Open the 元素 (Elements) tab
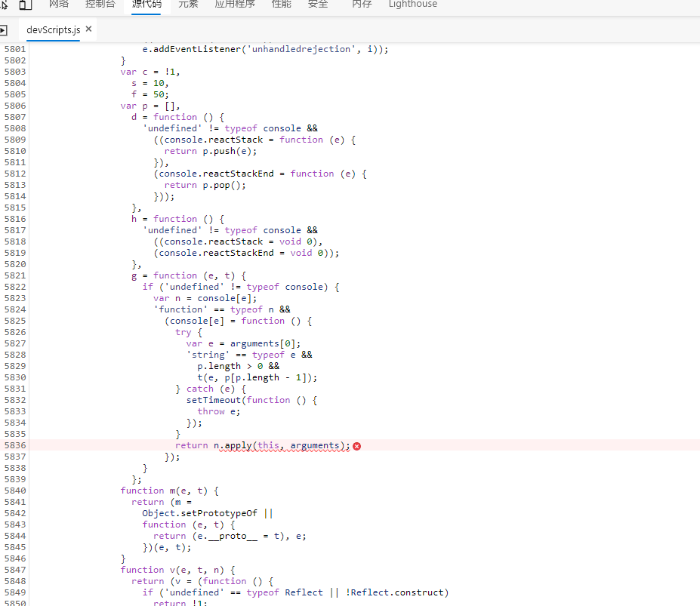Viewport: 700px width, 606px height. click(x=188, y=4)
